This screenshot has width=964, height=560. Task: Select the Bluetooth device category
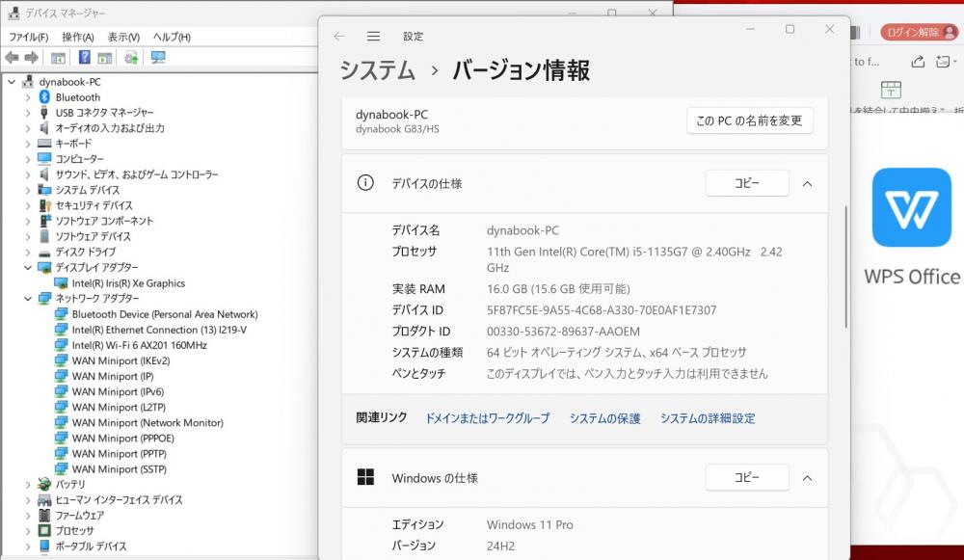[77, 97]
